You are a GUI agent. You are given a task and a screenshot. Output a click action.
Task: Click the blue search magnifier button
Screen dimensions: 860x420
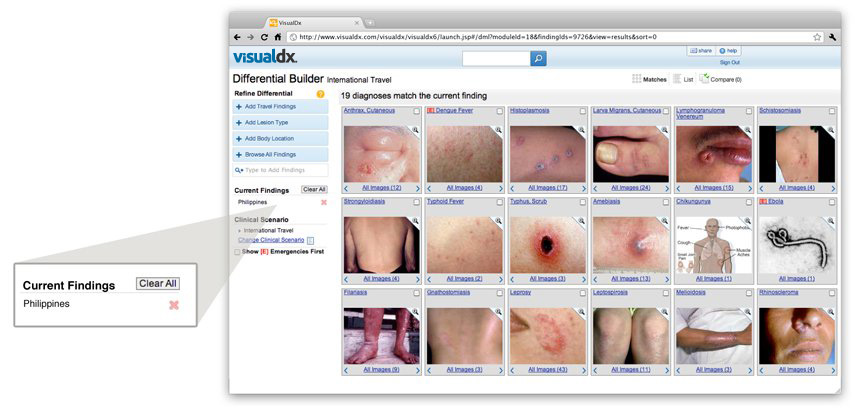point(538,59)
